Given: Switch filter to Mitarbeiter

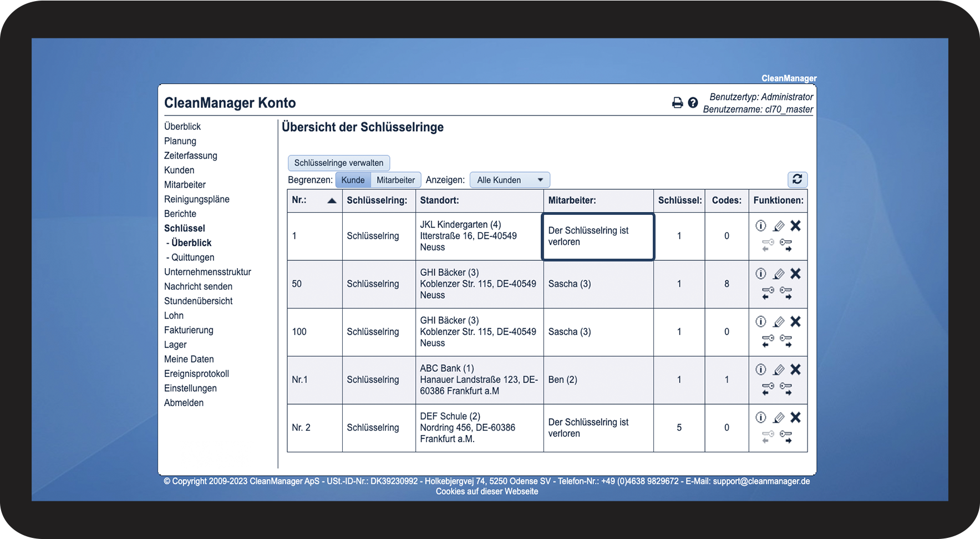Looking at the screenshot, I should pos(395,180).
